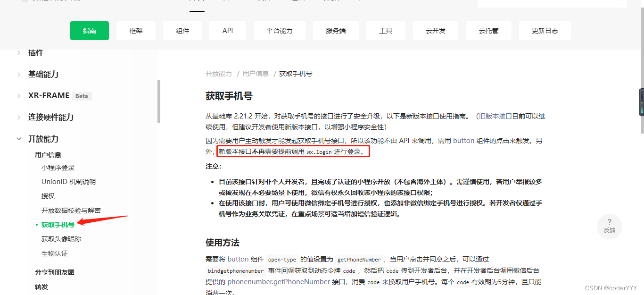This screenshot has width=644, height=295.
Task: Switch to the 框架 tab
Action: tap(136, 31)
